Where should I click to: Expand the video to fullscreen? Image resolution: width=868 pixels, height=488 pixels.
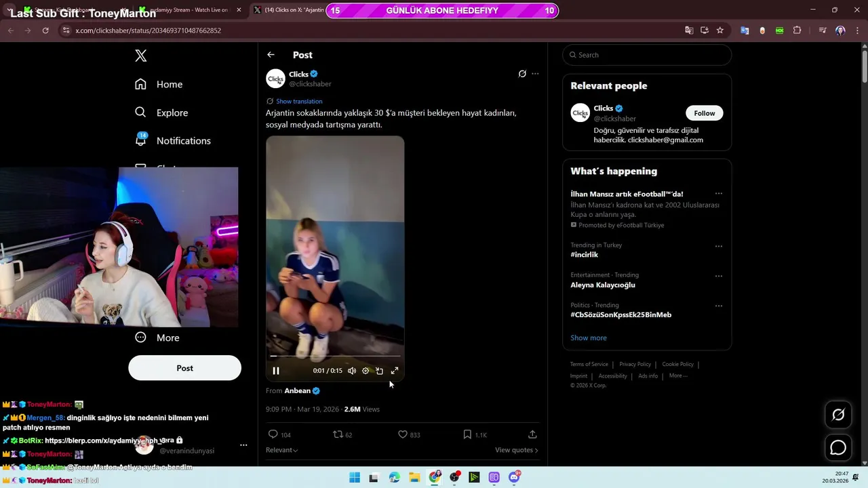tap(395, 371)
